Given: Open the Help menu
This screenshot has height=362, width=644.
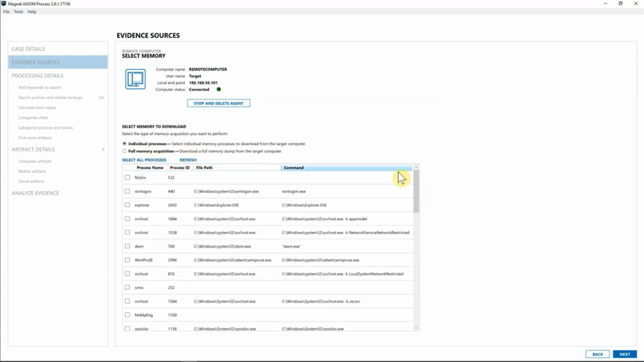Looking at the screenshot, I should click(x=32, y=11).
